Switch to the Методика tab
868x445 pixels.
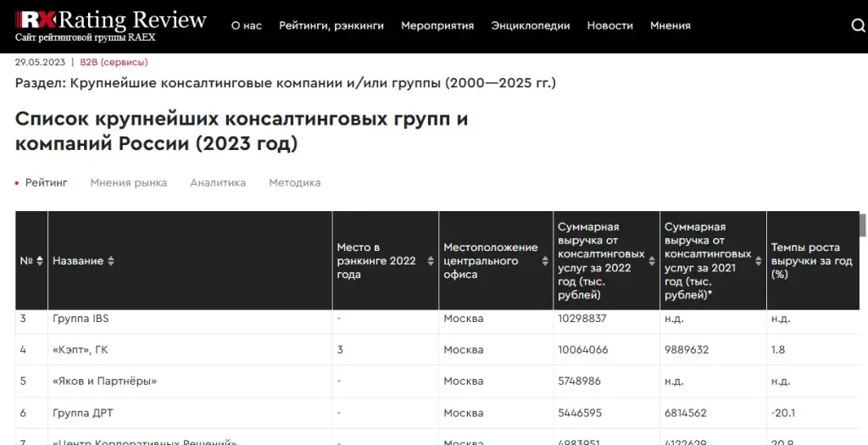[x=294, y=182]
